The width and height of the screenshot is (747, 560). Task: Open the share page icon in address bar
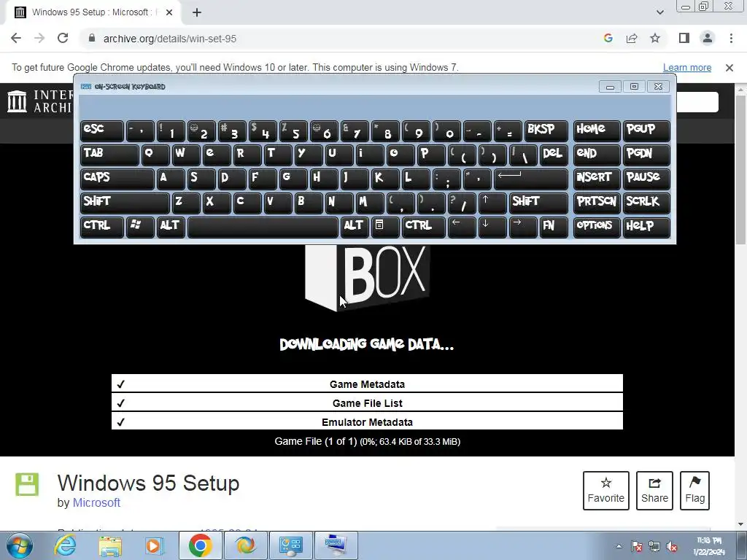(632, 38)
